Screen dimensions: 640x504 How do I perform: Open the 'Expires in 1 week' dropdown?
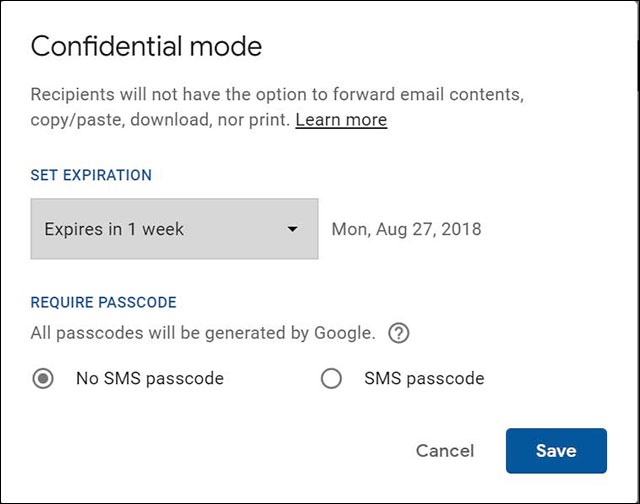point(174,229)
